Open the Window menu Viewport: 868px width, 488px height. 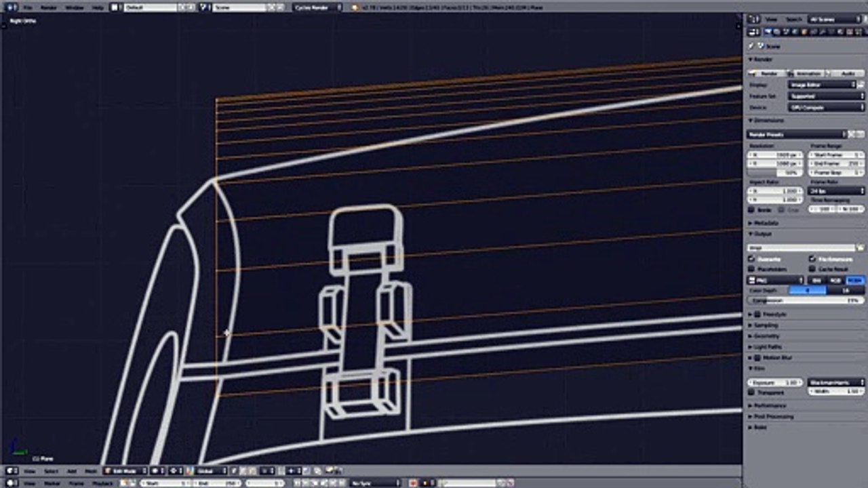pos(75,7)
